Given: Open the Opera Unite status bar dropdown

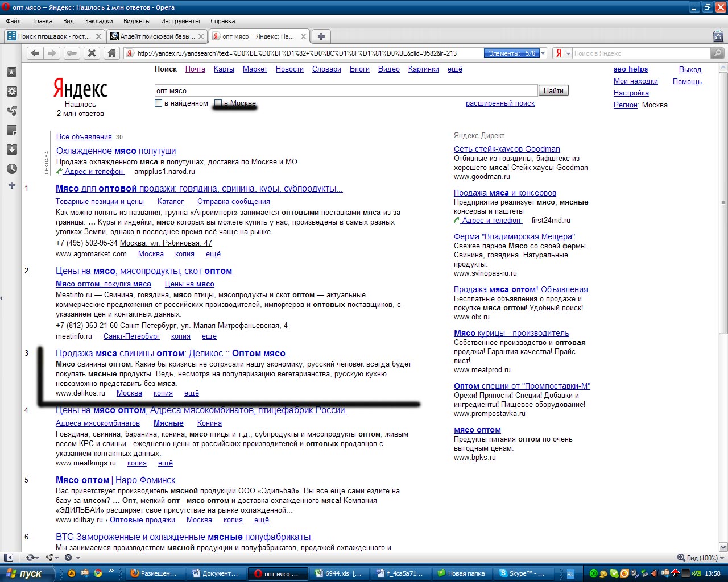Looking at the screenshot, I should pyautogui.click(x=52, y=558).
